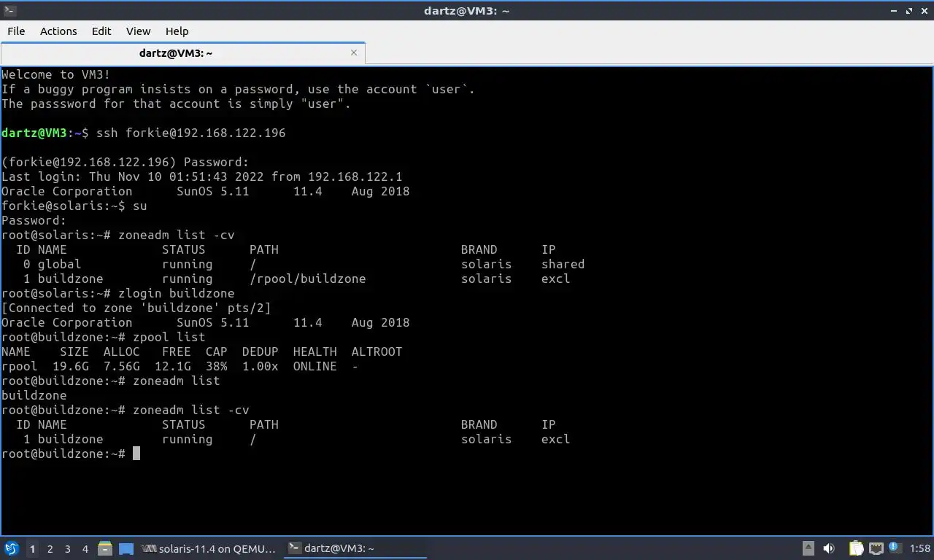Open the View menu
This screenshot has width=934, height=560.
(x=138, y=31)
